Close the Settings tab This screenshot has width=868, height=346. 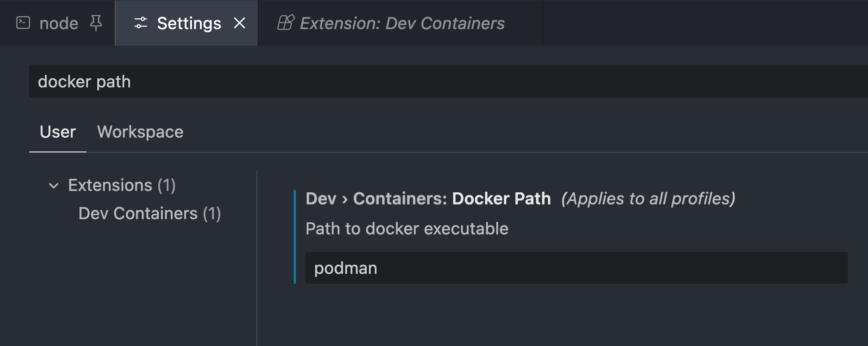tap(240, 23)
